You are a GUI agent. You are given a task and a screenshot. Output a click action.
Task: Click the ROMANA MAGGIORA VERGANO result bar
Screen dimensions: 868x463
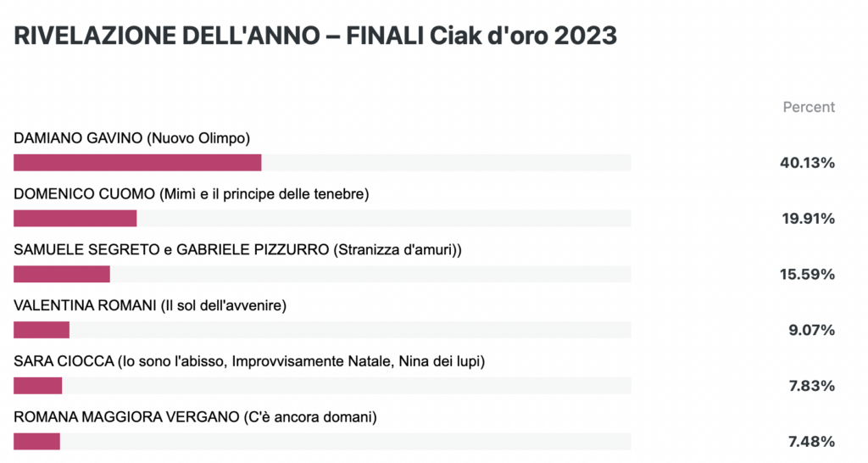click(322, 442)
